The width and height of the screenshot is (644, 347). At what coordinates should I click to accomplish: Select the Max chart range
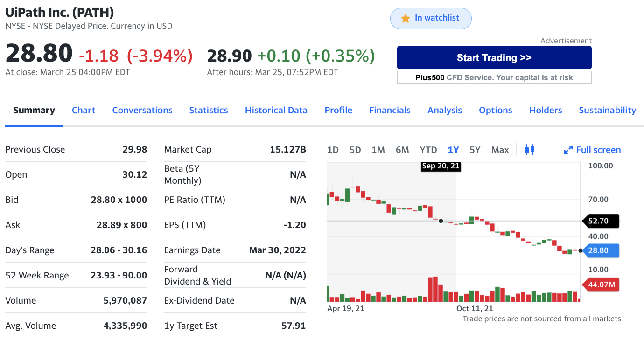pos(500,150)
